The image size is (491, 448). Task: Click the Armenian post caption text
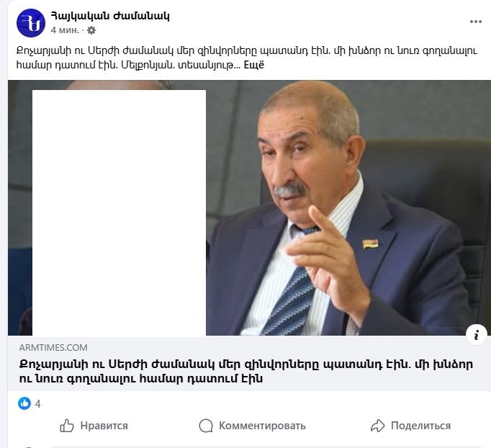[x=246, y=58]
